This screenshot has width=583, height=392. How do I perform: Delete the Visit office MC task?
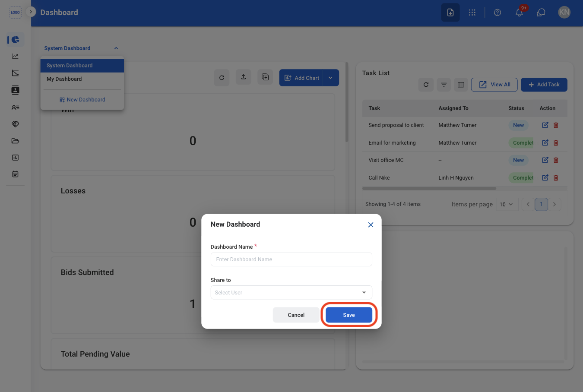click(x=556, y=160)
